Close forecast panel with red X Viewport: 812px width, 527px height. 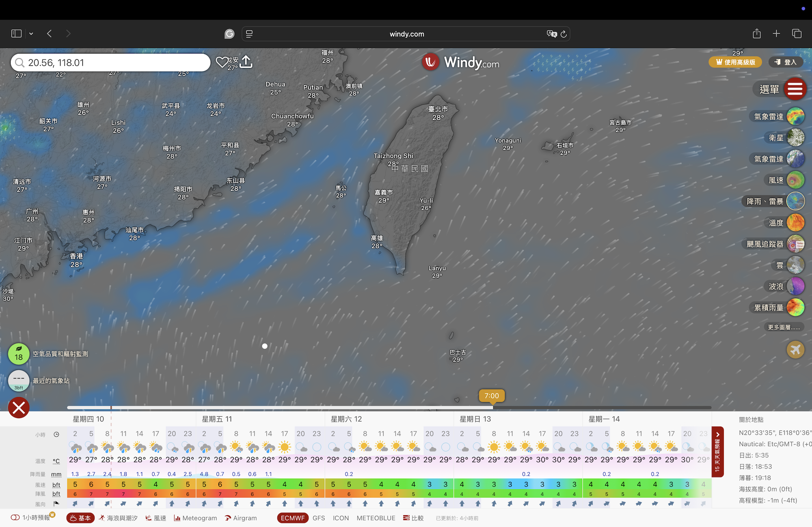pyautogui.click(x=19, y=408)
